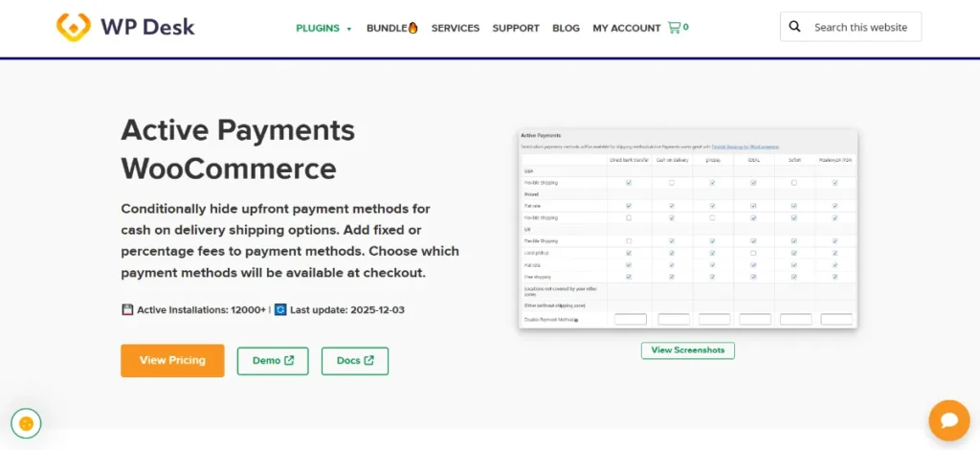Click the View Pricing button
This screenshot has width=980, height=450.
[172, 361]
